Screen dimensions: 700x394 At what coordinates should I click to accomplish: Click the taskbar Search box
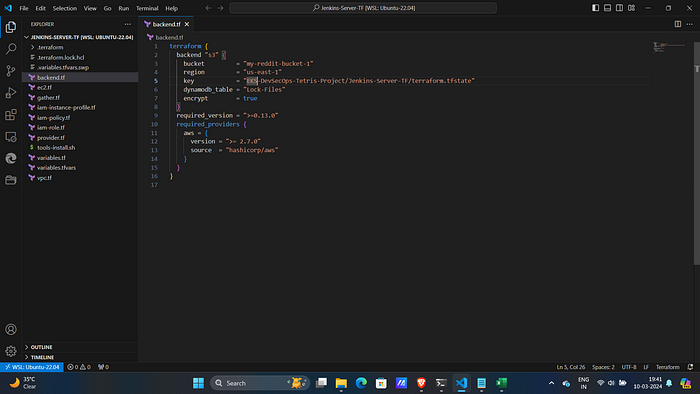[260, 383]
